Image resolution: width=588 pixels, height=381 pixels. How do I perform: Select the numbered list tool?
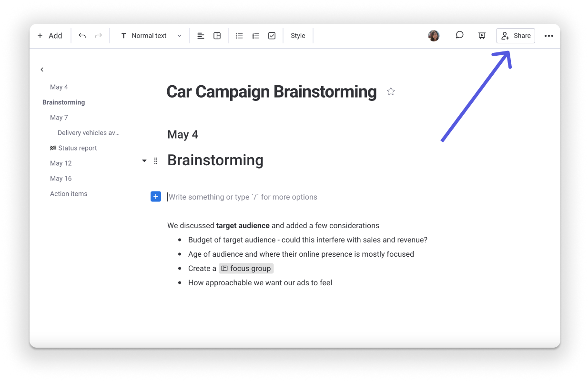[255, 35]
